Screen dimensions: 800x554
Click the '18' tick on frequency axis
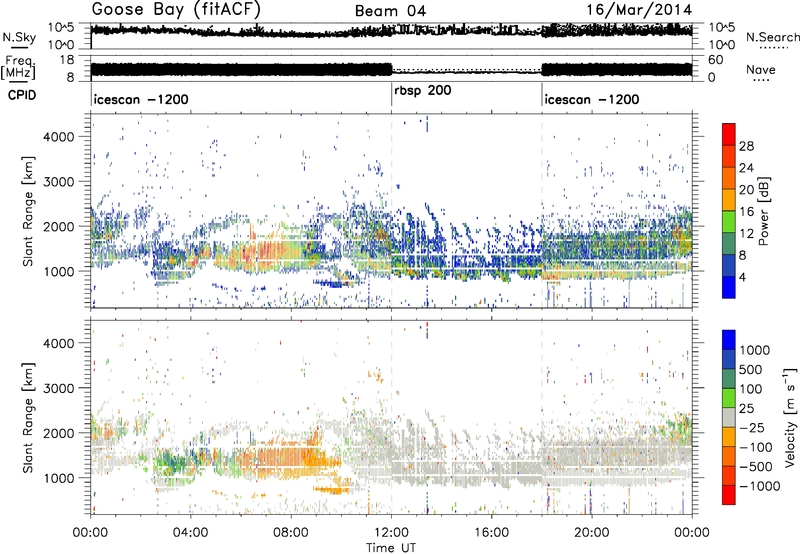tap(68, 60)
